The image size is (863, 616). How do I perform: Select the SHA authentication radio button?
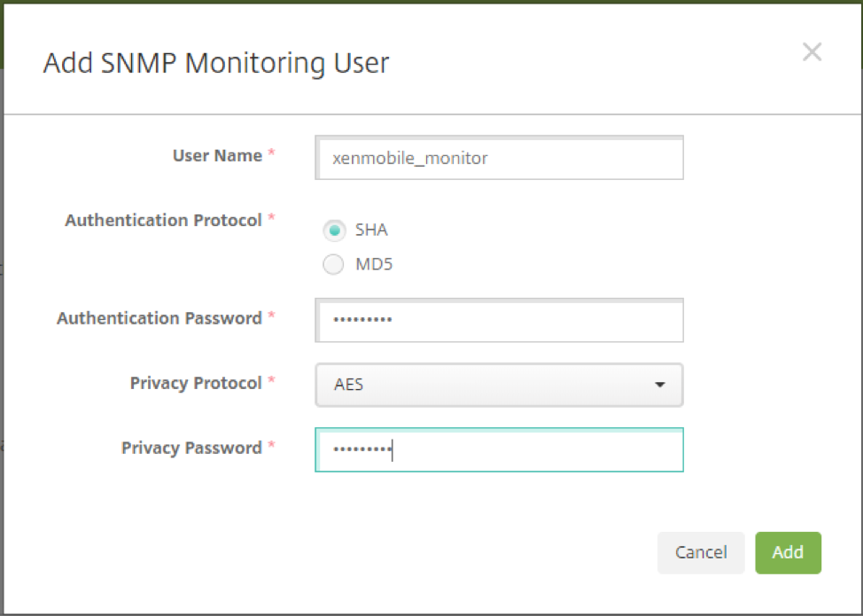point(333,230)
